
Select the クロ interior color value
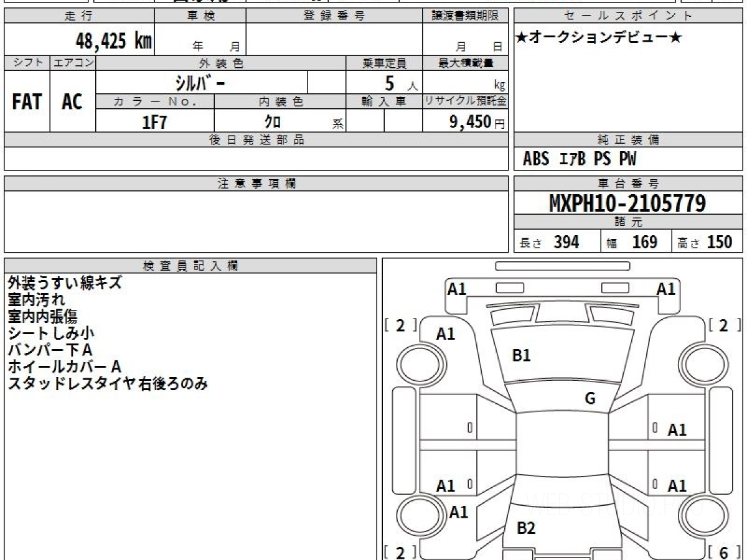(x=273, y=122)
